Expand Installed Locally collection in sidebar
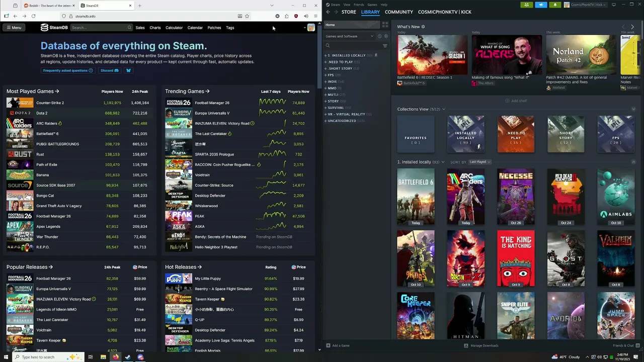 point(326,55)
